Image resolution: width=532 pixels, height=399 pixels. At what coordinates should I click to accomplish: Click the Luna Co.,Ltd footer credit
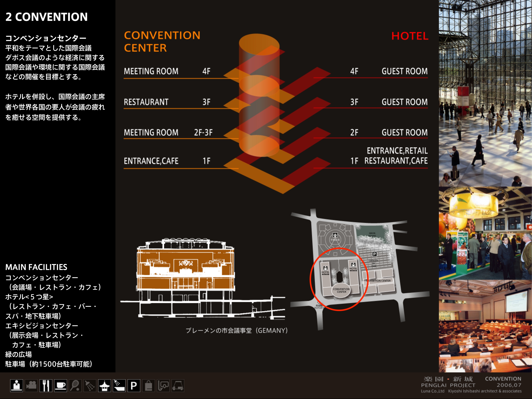pos(433,391)
